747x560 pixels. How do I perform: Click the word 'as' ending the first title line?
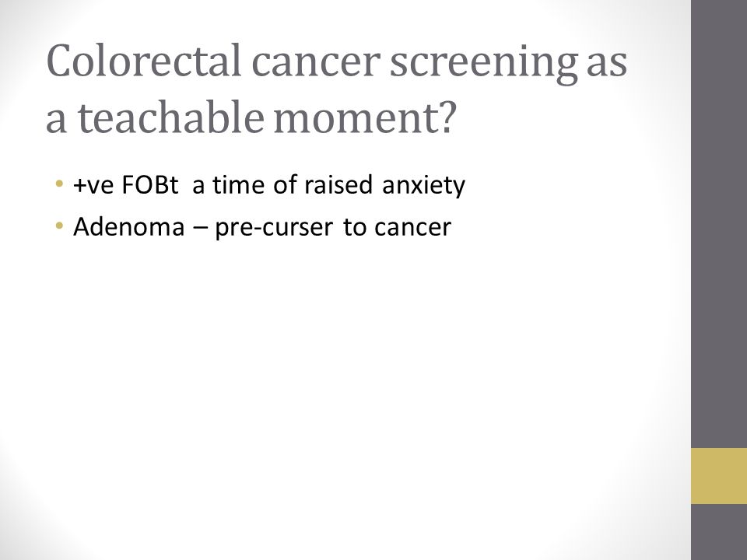(606, 65)
